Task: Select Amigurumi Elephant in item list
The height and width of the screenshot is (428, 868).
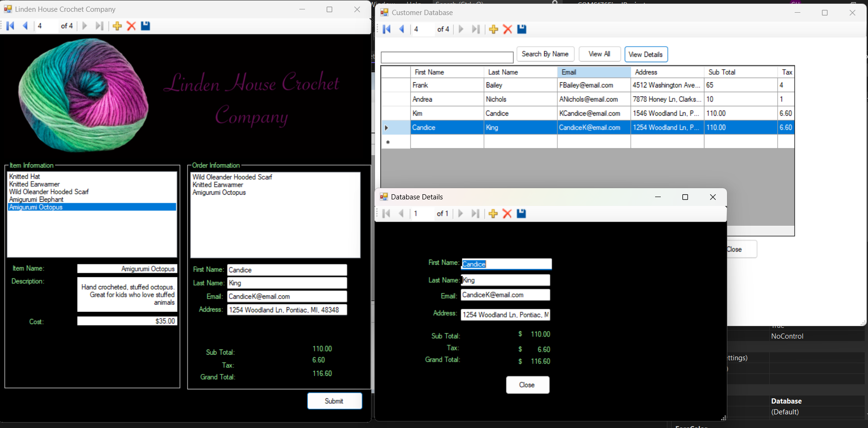Action: click(x=36, y=199)
